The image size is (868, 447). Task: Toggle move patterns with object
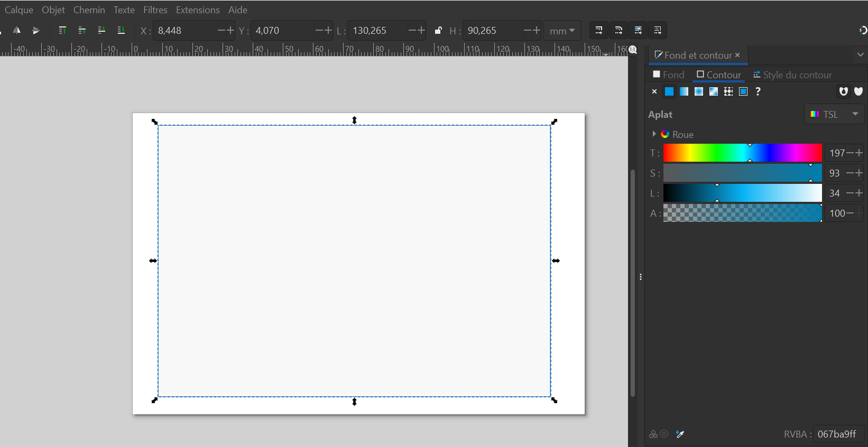pos(657,31)
